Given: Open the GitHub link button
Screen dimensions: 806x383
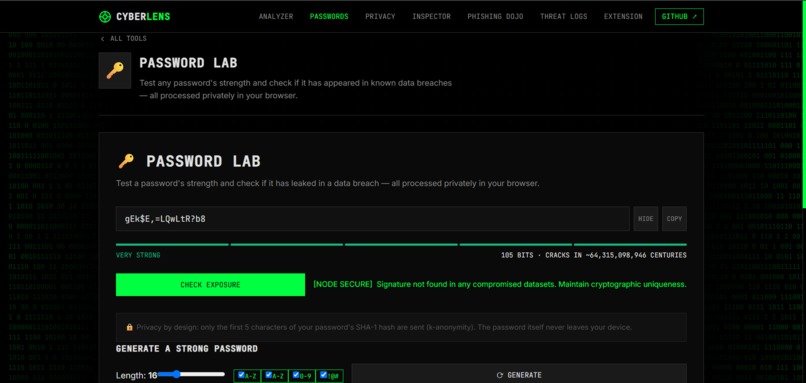Looking at the screenshot, I should click(679, 16).
